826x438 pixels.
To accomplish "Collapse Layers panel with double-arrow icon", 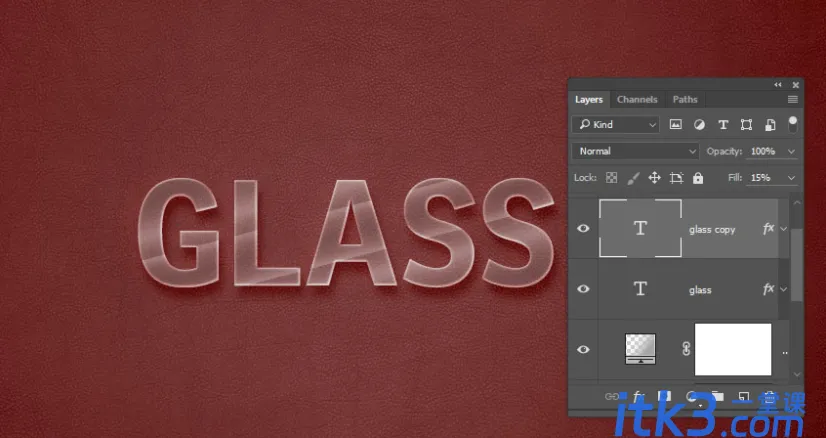I will point(778,85).
